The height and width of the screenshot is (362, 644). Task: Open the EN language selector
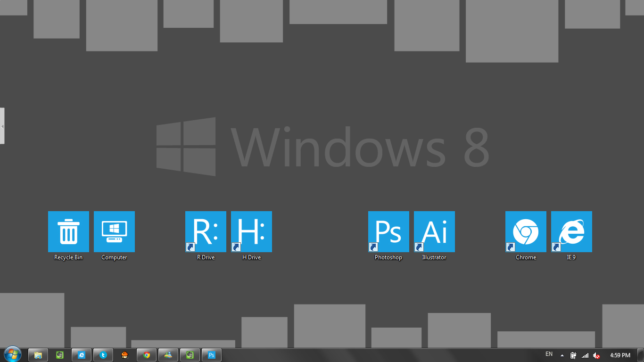tap(548, 354)
